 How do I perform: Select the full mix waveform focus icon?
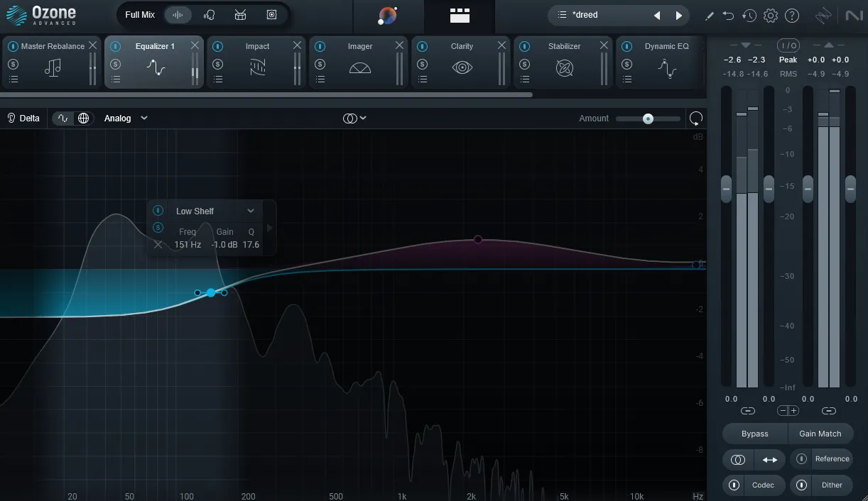(178, 15)
